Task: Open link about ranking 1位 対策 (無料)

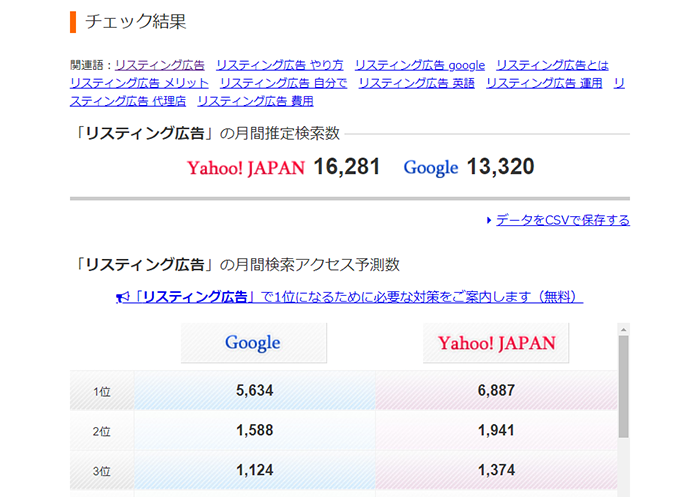Action: point(350,297)
